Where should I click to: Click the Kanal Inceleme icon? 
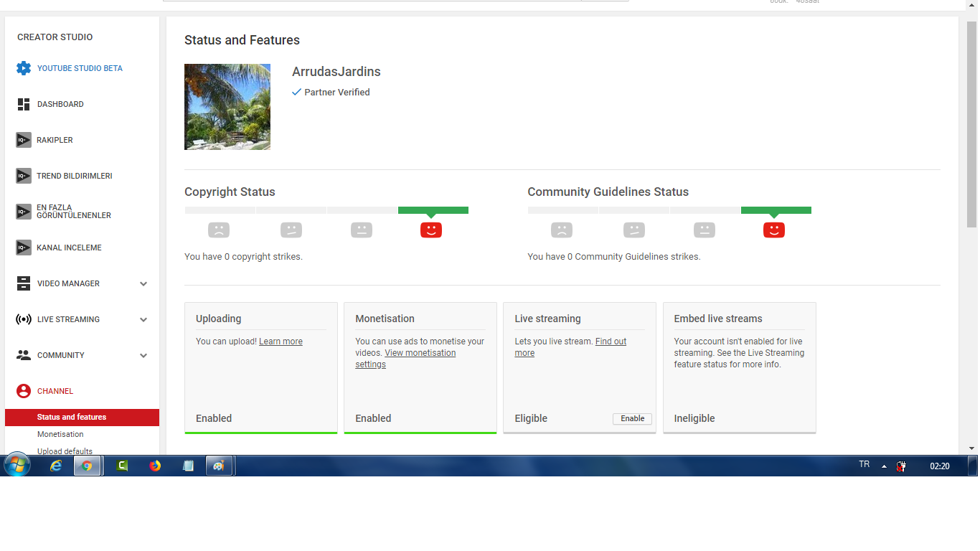pyautogui.click(x=24, y=248)
